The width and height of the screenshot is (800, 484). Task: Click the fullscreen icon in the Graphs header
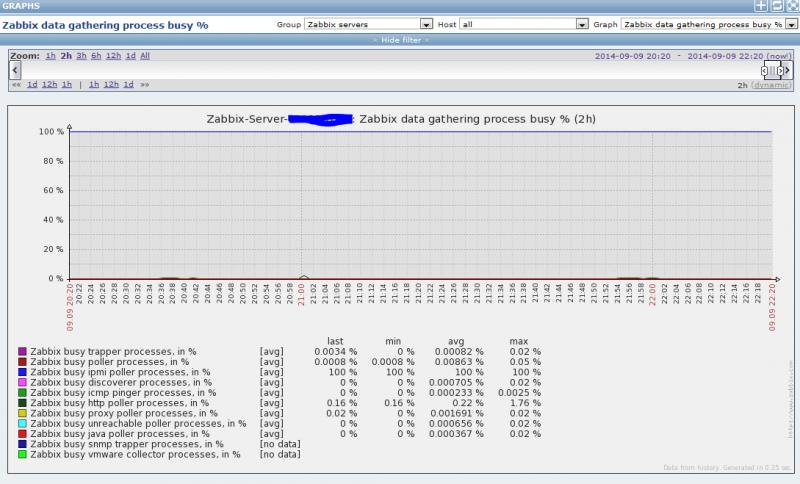(x=793, y=6)
